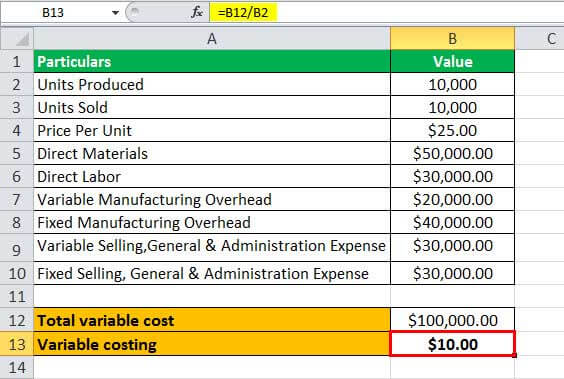Select column C header

(540, 39)
